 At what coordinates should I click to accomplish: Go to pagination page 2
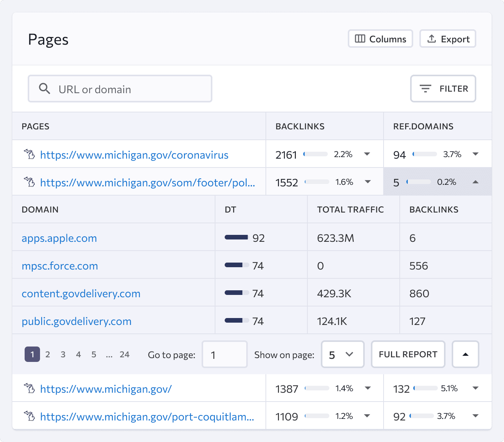tap(48, 354)
